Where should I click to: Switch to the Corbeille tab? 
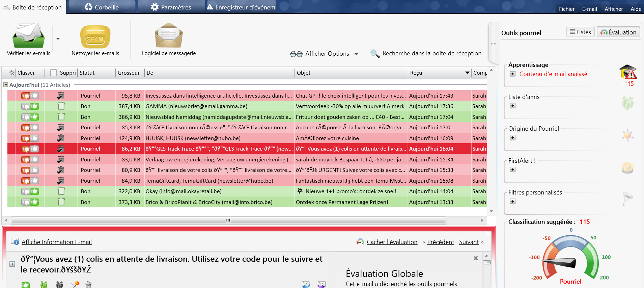pyautogui.click(x=102, y=7)
